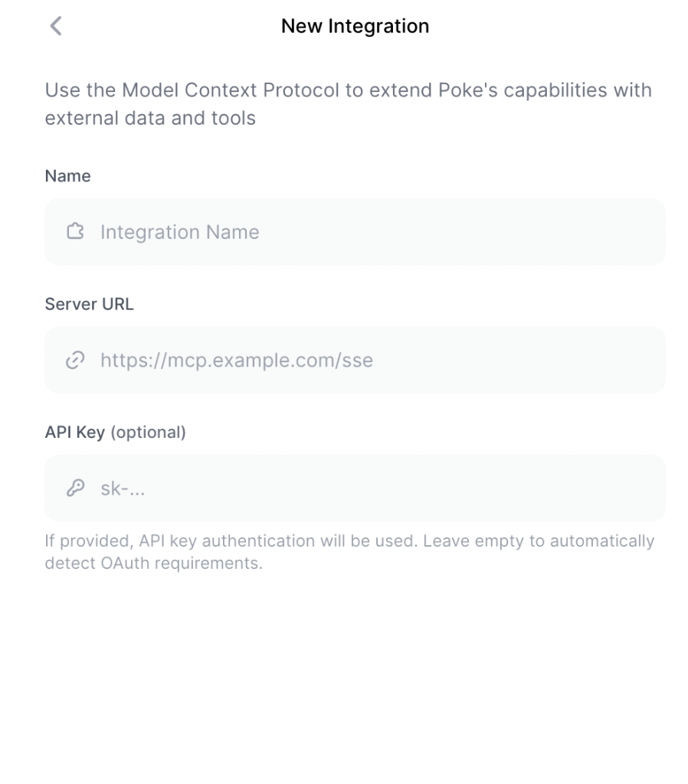Go back using the left chevron
Screen dimensions: 688x784
pos(55,27)
